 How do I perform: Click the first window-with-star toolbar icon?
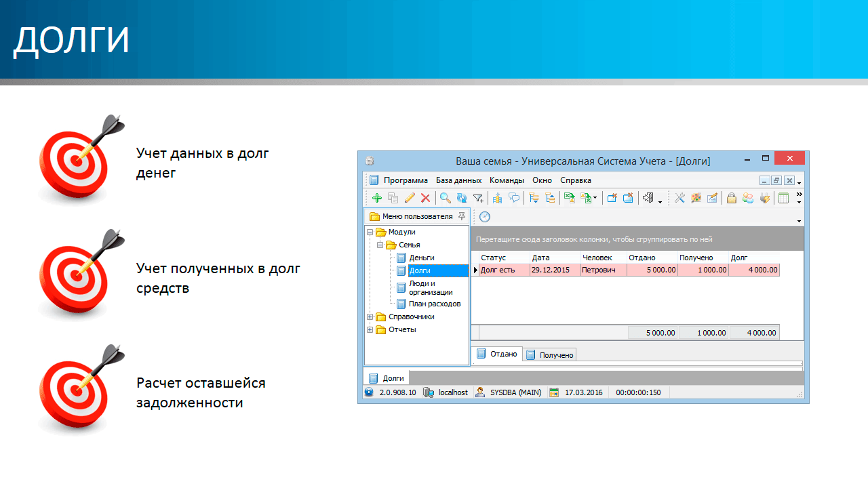(612, 198)
